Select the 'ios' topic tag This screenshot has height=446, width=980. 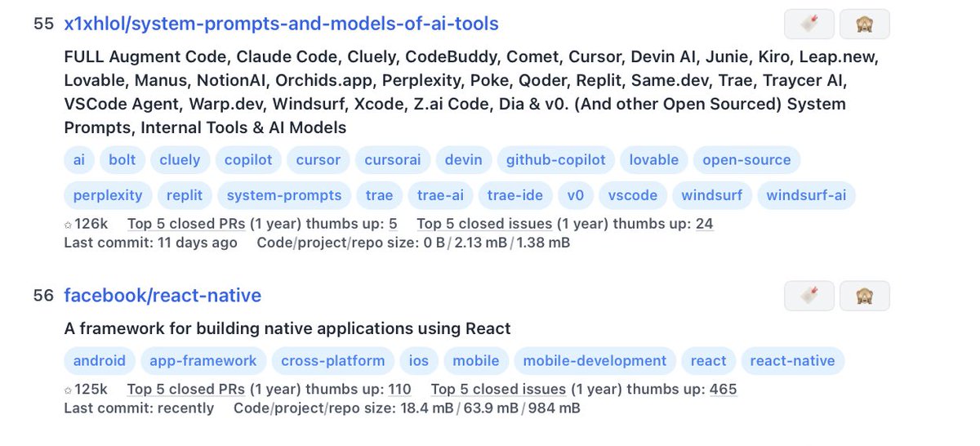tap(418, 360)
